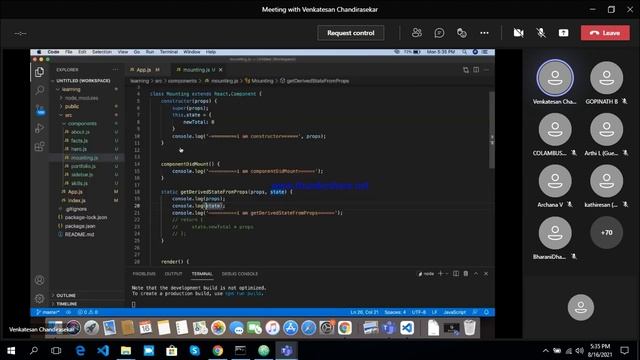Open README.md in the file tree
The width and height of the screenshot is (640, 360).
click(x=79, y=235)
